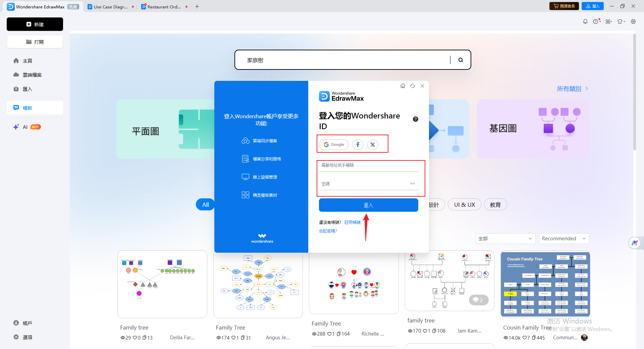
Task: Open the Family Tree template by Richelle
Action: (354, 283)
